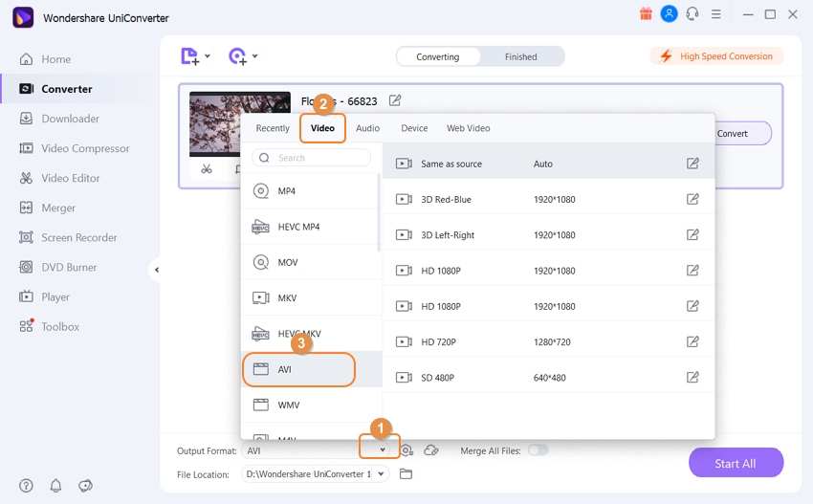Click the cloud upload icon
813x504 pixels.
(431, 450)
